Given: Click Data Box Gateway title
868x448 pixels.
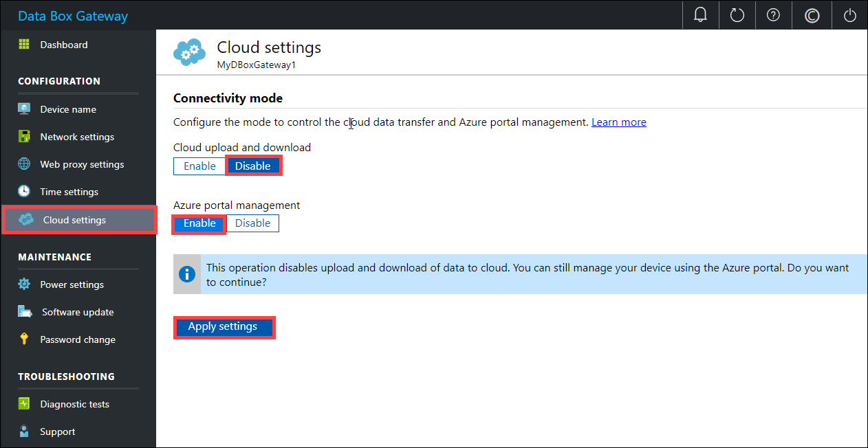Looking at the screenshot, I should [73, 16].
